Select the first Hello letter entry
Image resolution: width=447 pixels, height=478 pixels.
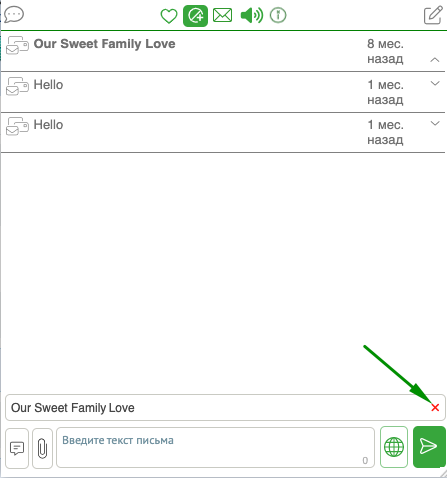tap(223, 92)
